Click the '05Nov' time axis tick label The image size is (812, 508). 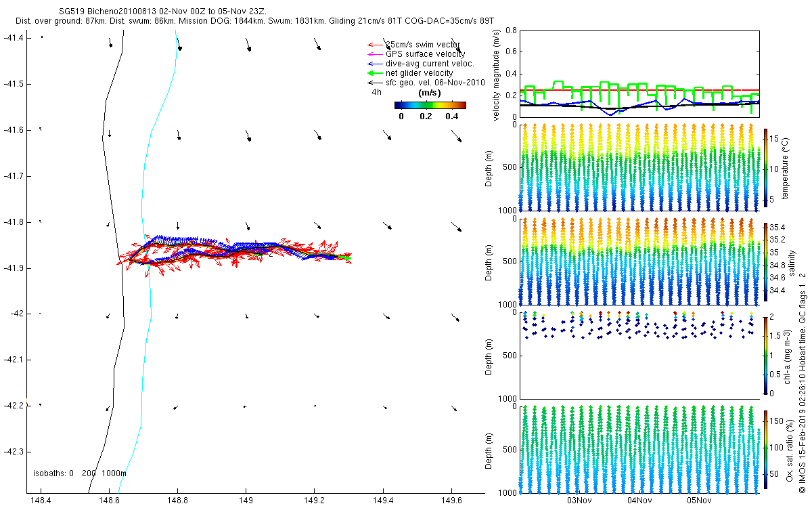699,501
